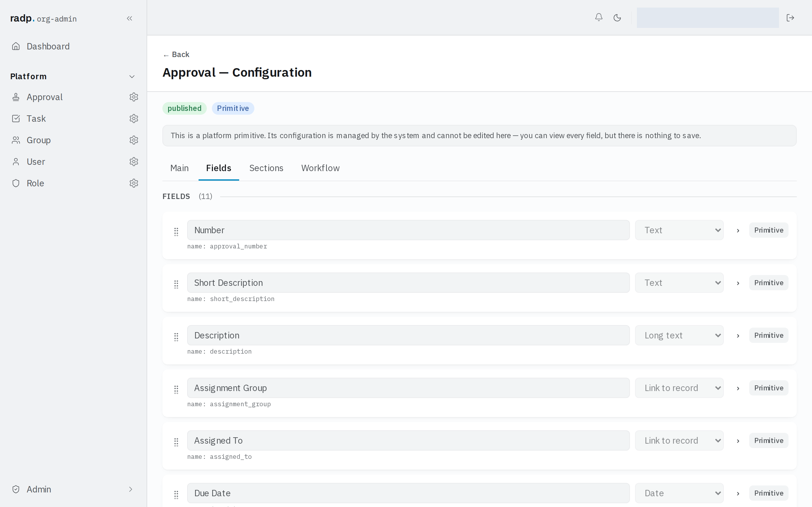
Task: Open Approval configuration gear icon
Action: (134, 97)
